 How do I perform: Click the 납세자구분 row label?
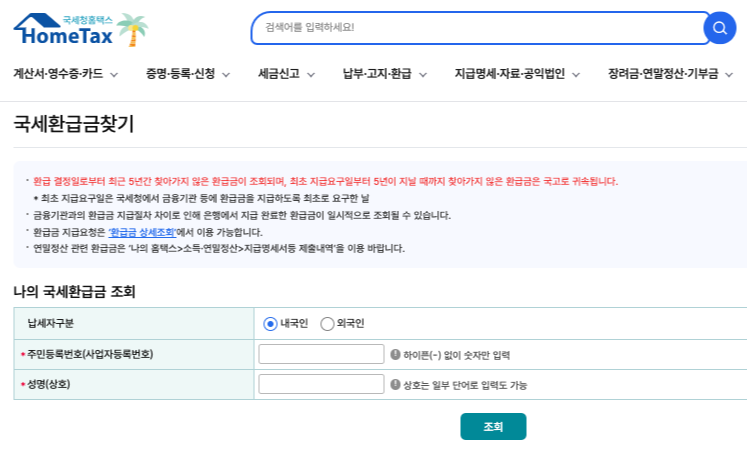click(50, 323)
